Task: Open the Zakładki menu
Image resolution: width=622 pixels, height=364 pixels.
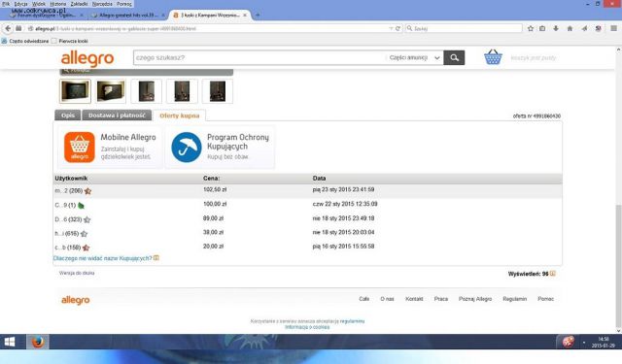Action: (x=79, y=4)
